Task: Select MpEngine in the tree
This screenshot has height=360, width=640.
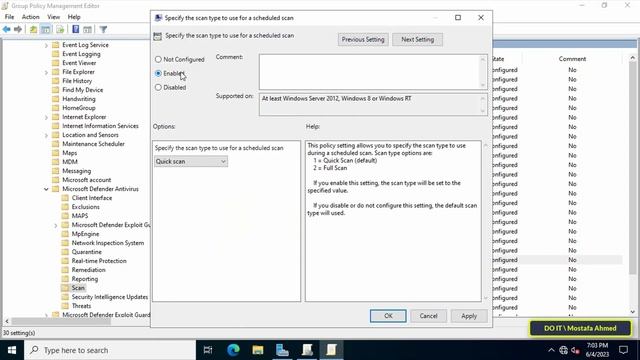Action: pos(85,234)
